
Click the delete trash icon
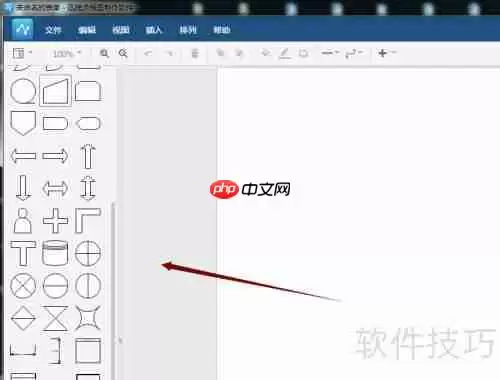point(195,53)
